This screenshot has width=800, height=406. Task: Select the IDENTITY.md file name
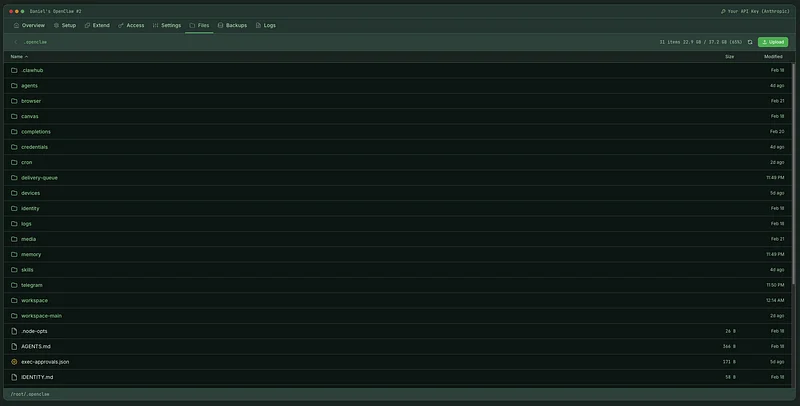(x=37, y=377)
